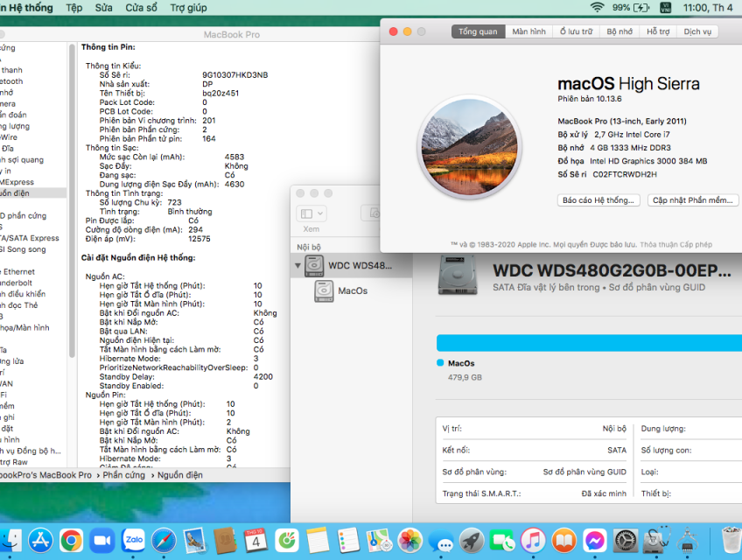This screenshot has width=742, height=560.
Task: Open the Sửa menu
Action: [x=103, y=8]
